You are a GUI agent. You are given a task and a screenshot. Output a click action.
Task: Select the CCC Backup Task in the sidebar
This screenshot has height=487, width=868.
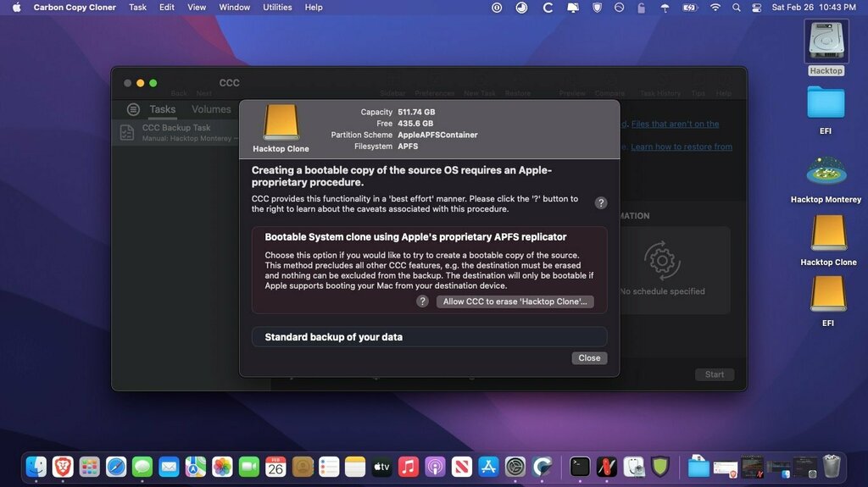click(176, 132)
